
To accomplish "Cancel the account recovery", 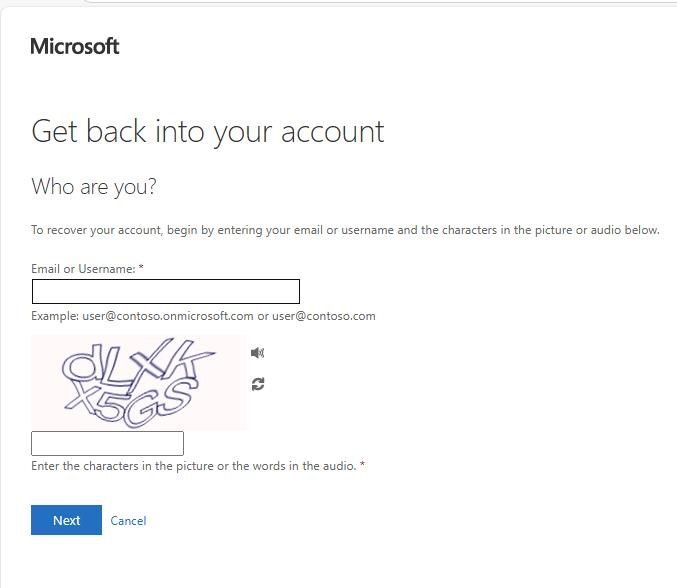I will pyautogui.click(x=128, y=521).
